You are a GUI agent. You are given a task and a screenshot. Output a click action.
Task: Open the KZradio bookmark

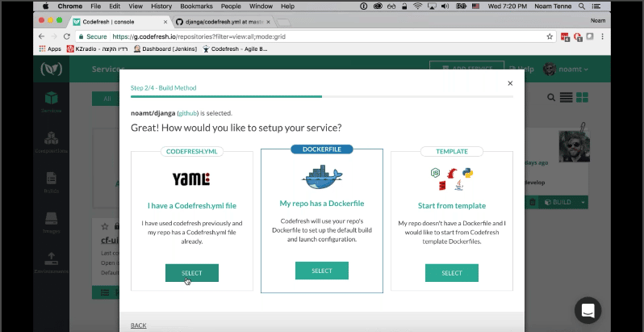98,49
